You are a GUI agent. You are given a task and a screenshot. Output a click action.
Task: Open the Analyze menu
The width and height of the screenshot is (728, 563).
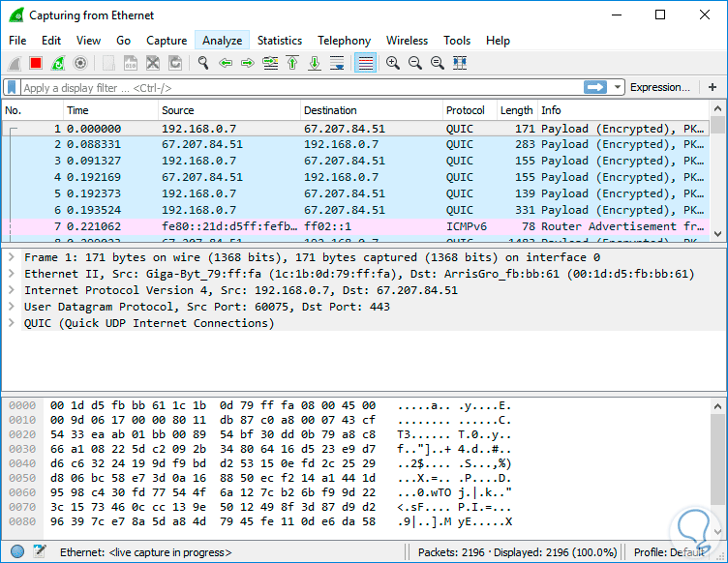(222, 41)
